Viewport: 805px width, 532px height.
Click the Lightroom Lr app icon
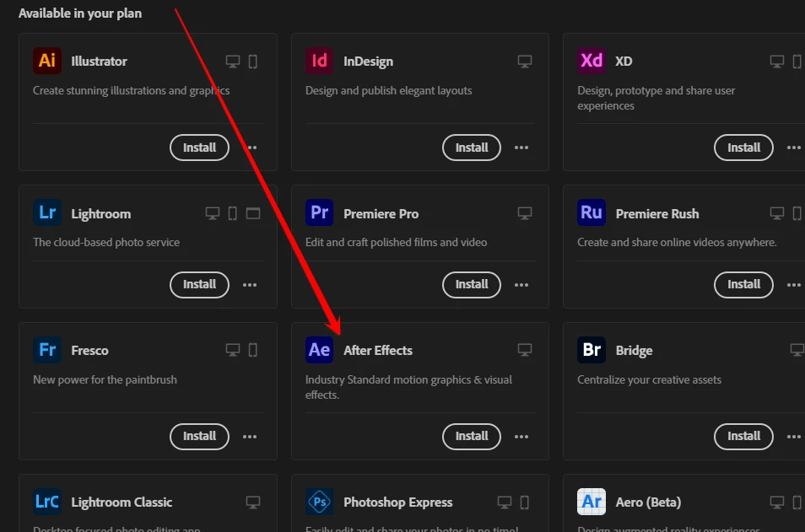point(47,213)
